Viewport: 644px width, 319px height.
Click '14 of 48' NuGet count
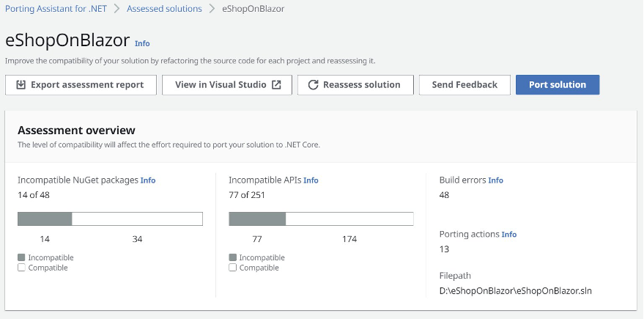click(34, 195)
